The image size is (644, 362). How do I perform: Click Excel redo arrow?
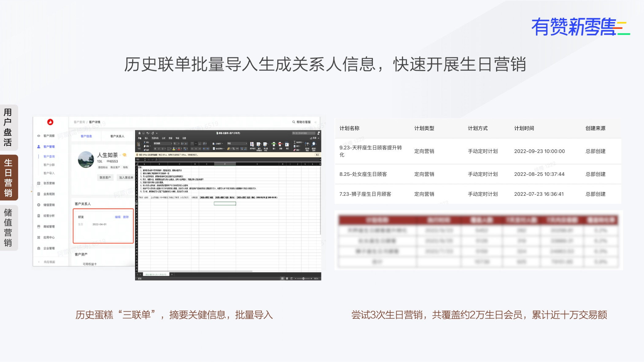(x=153, y=133)
